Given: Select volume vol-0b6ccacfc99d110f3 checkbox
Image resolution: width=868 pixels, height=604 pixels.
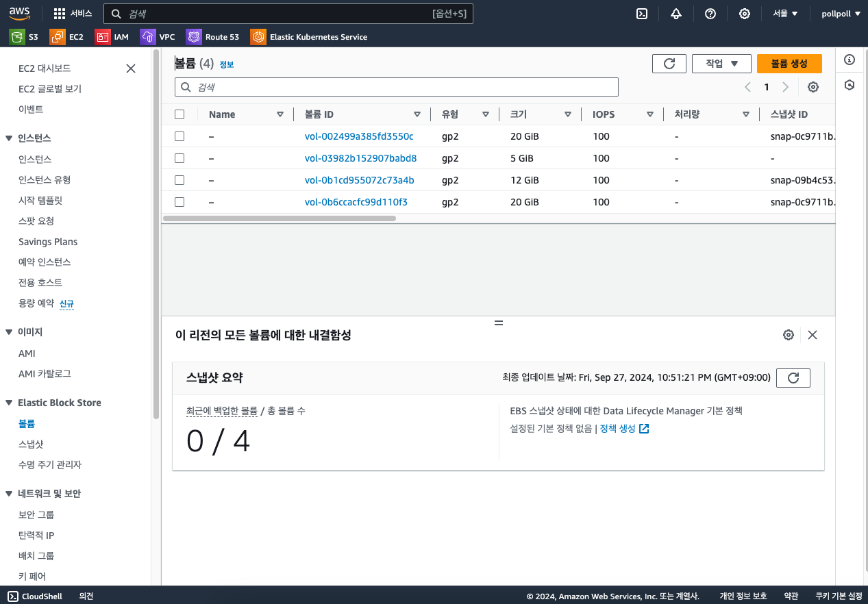Looking at the screenshot, I should tap(179, 202).
